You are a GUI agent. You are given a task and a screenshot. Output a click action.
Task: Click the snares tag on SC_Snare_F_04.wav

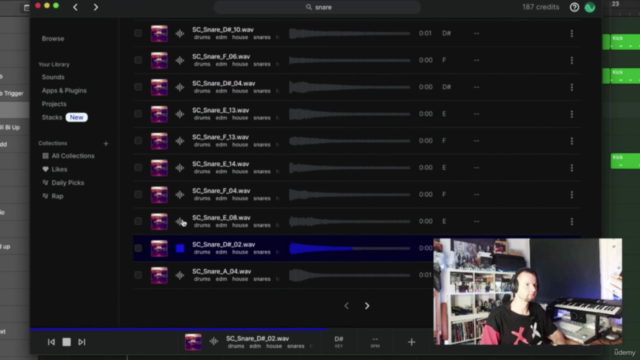tap(262, 198)
